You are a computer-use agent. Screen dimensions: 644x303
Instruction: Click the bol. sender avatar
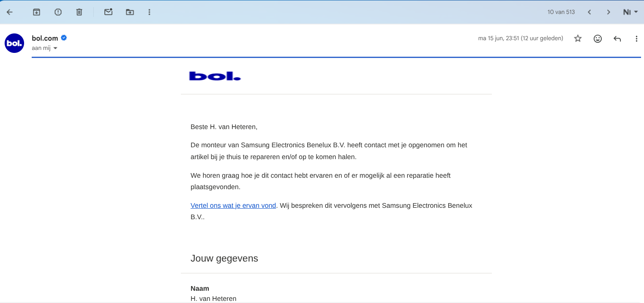(x=14, y=43)
